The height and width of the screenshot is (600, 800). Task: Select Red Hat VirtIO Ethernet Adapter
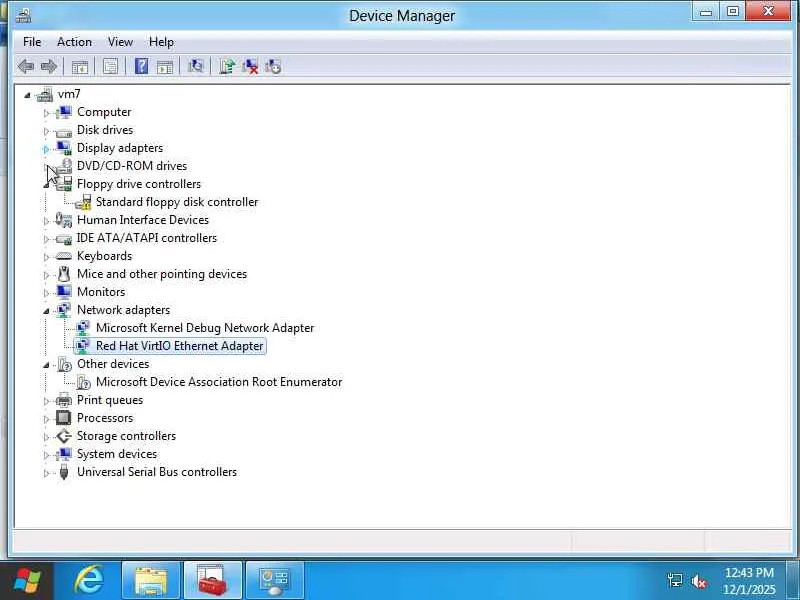(x=180, y=346)
